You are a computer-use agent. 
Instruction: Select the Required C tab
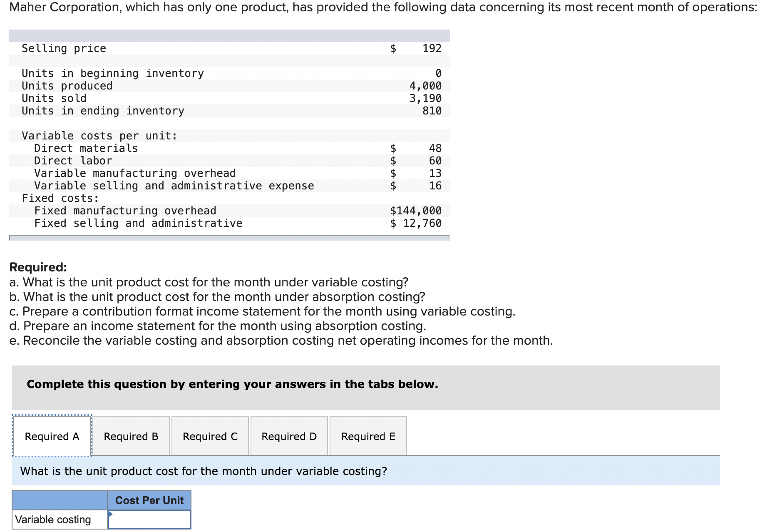coord(210,436)
